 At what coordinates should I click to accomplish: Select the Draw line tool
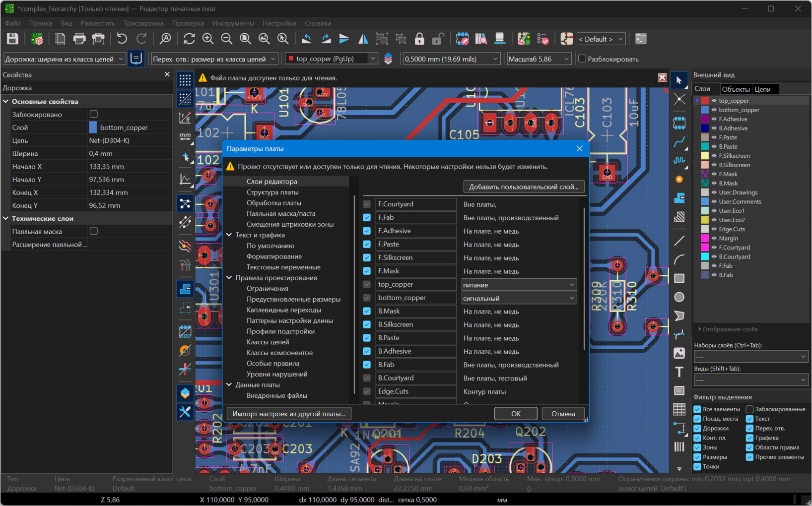[679, 241]
